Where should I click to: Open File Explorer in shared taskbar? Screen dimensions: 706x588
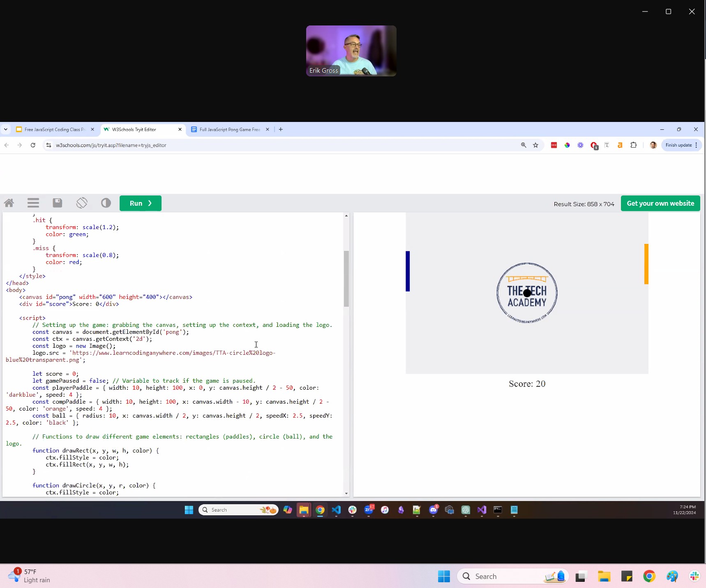(x=304, y=510)
